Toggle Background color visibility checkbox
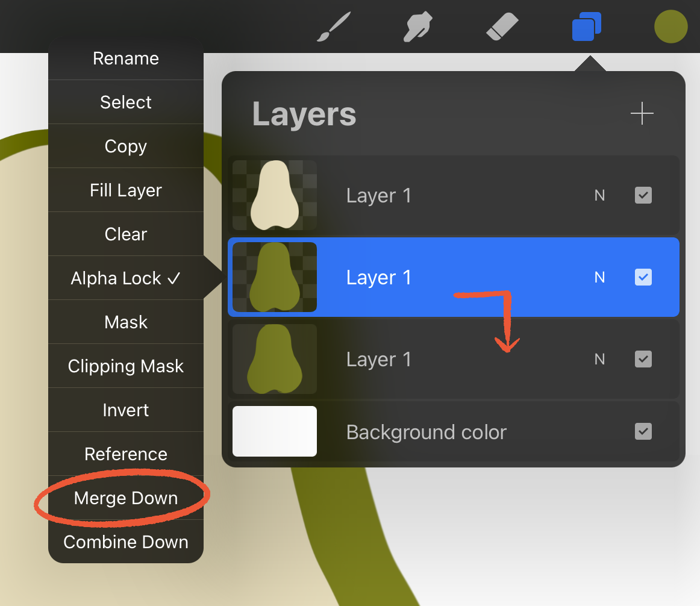This screenshot has height=606, width=700. (643, 431)
